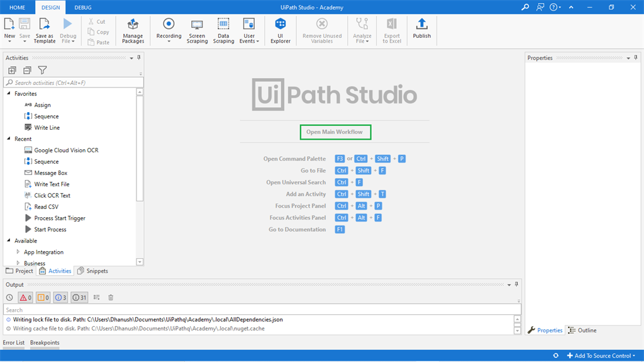Open Manage Packages
This screenshot has height=362, width=644.
[x=133, y=31]
